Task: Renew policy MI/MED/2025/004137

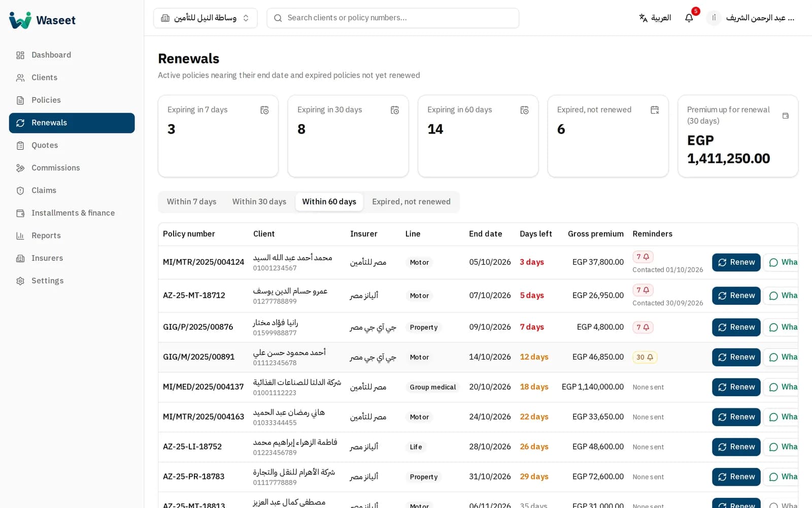Action: point(736,387)
